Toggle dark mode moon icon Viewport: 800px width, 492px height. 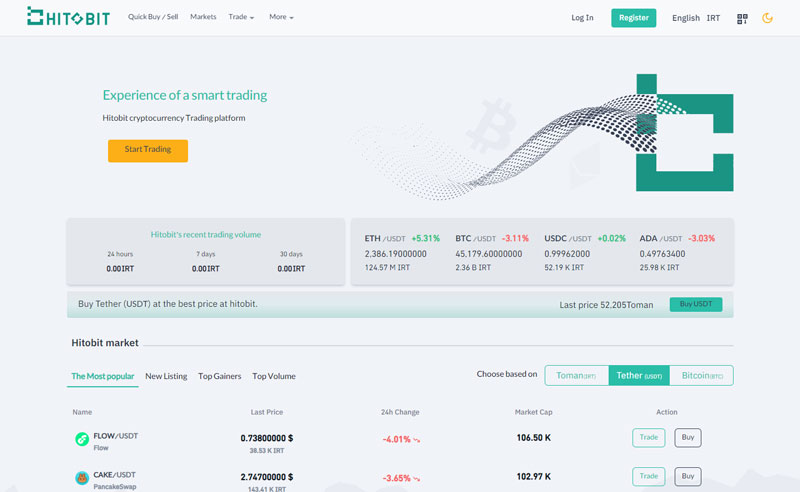tap(768, 18)
